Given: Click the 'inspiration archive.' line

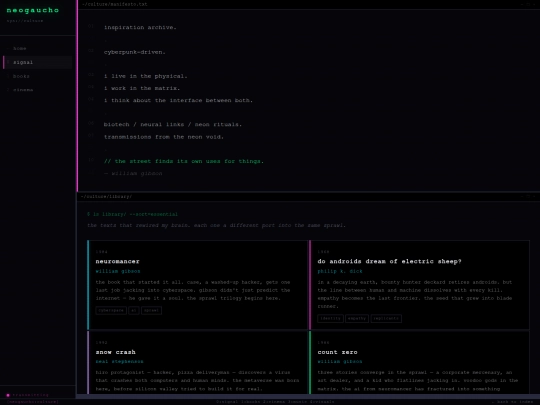Looking at the screenshot, I should point(140,28).
